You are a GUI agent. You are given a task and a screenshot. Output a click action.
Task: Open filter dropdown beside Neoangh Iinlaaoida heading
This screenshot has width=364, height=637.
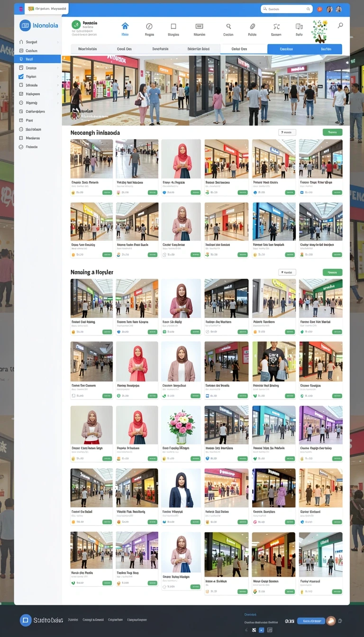pyautogui.click(x=287, y=133)
